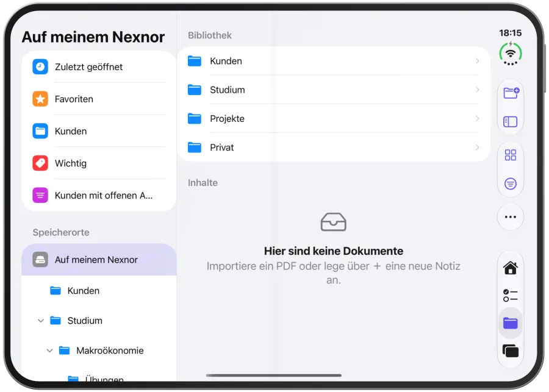Click the Privat folder icon in Bibliothek

click(x=195, y=148)
